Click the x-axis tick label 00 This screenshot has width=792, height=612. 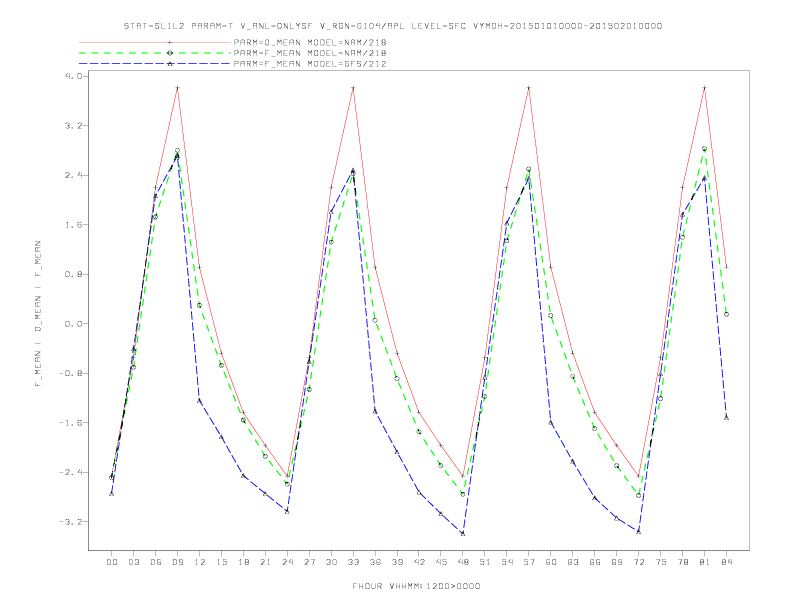[x=112, y=562]
